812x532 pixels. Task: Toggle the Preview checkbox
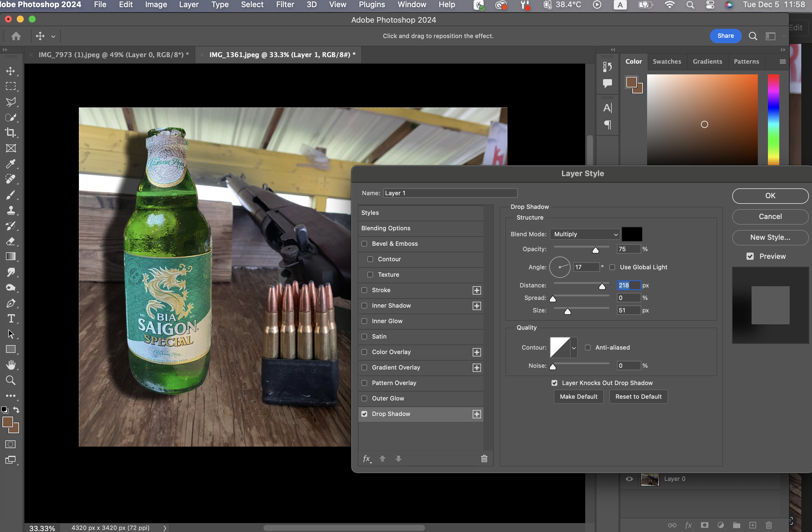tap(750, 256)
